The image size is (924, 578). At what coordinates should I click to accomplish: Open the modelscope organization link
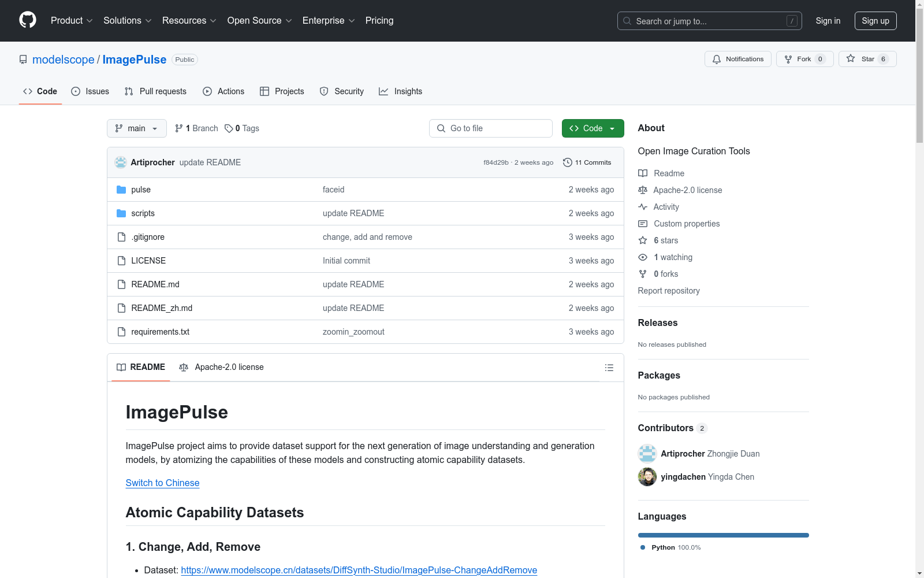[64, 60]
